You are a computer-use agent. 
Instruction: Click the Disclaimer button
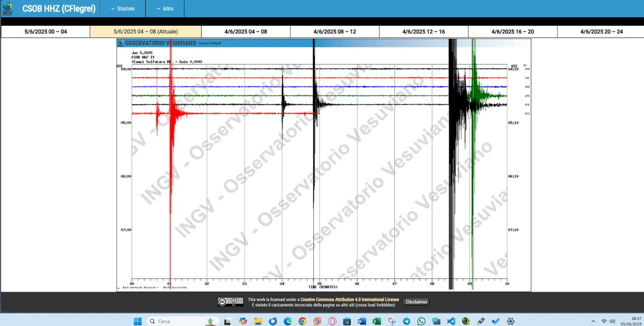click(416, 302)
